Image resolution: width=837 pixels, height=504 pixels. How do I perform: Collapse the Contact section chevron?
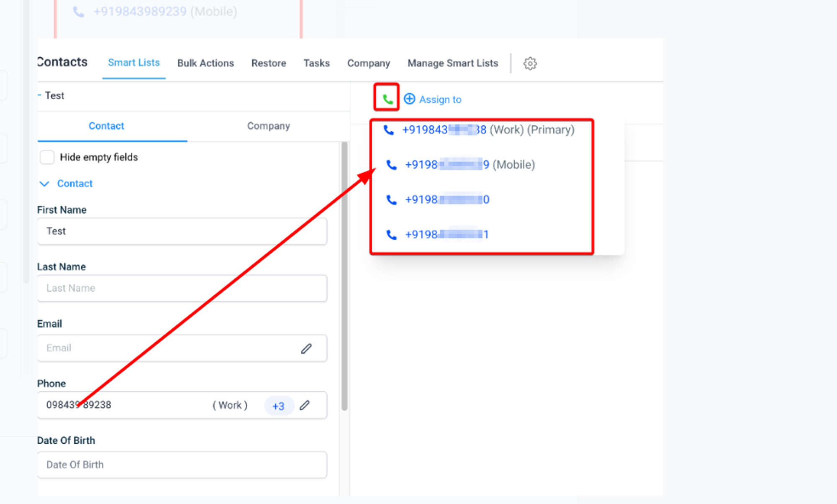[x=44, y=184]
